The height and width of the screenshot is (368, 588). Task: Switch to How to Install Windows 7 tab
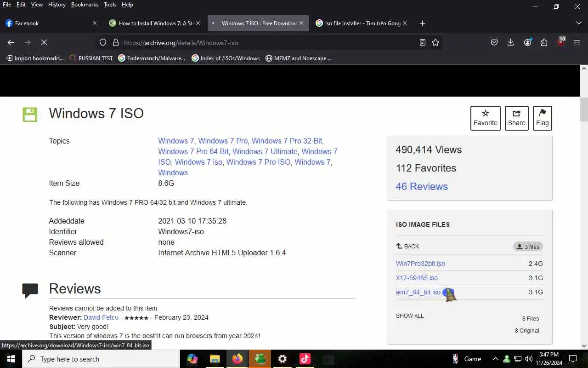click(x=155, y=23)
